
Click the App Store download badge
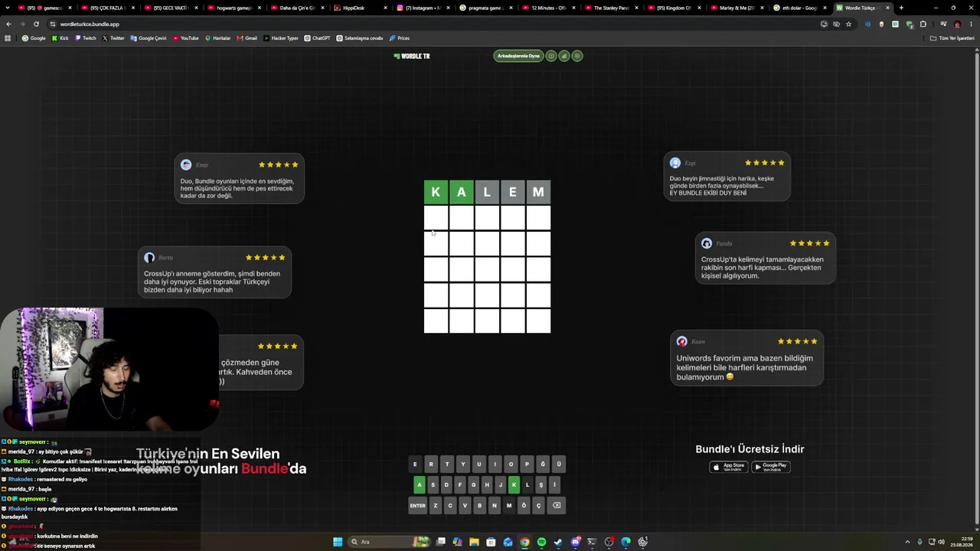coord(728,467)
